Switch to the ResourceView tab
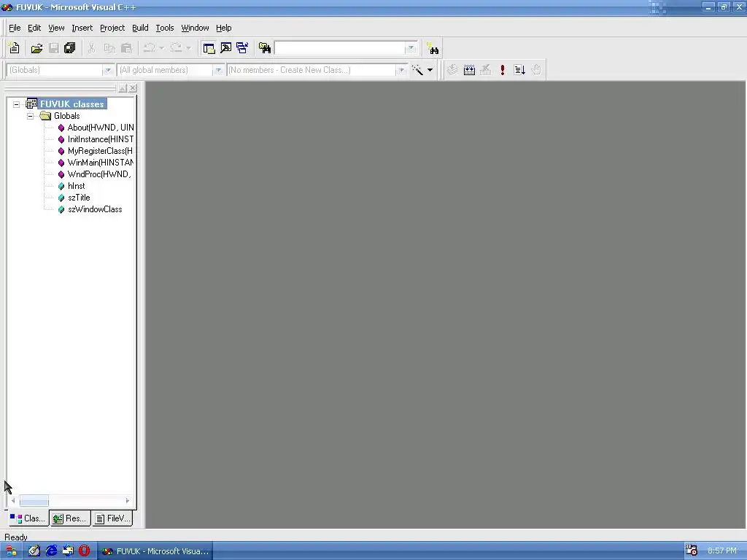Viewport: 747px width, 560px height. pos(70,518)
